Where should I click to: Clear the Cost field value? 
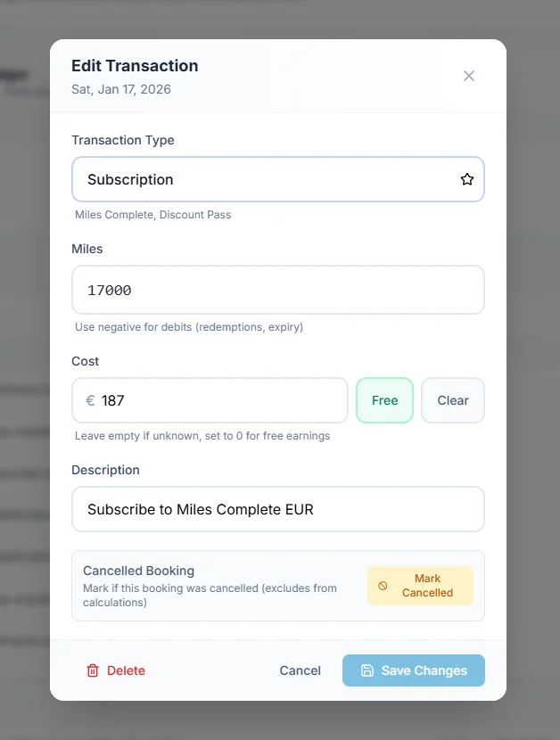point(452,400)
